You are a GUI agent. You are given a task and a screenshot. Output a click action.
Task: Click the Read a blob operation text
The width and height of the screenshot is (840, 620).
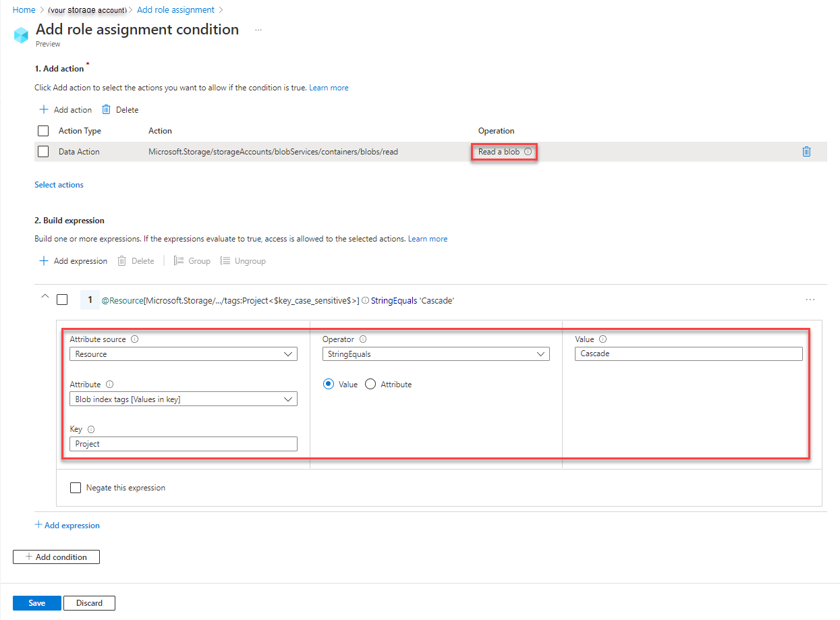[x=499, y=152]
